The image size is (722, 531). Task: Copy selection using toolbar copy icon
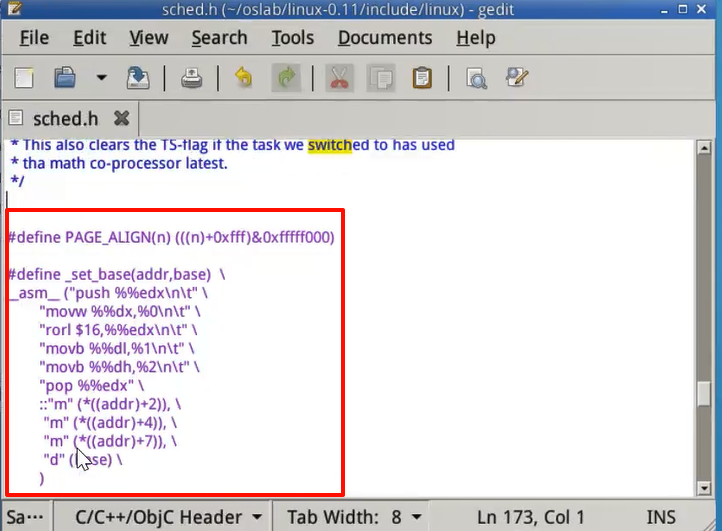pos(381,77)
